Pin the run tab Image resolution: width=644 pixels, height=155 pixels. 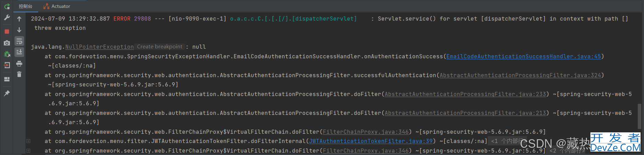(7, 93)
